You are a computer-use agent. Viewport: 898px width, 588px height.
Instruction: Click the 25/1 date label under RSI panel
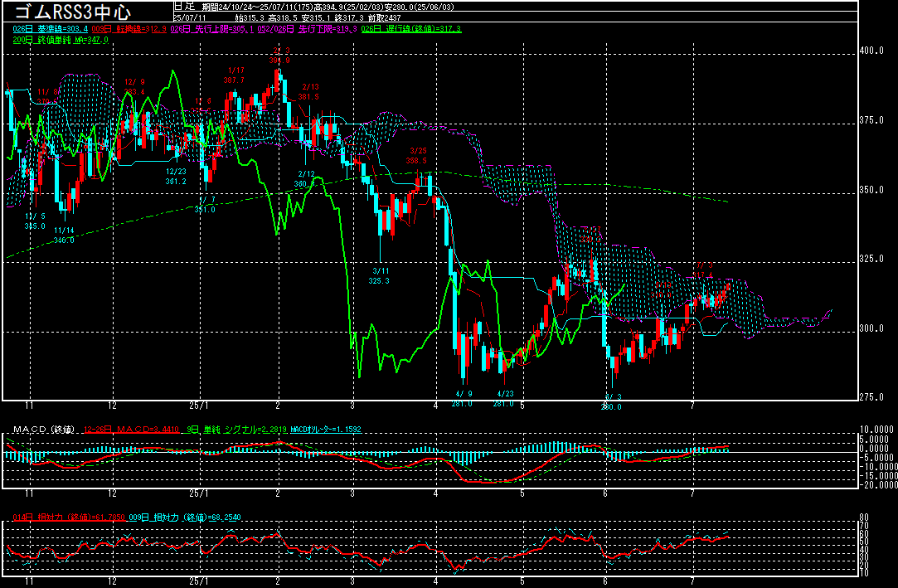199,581
